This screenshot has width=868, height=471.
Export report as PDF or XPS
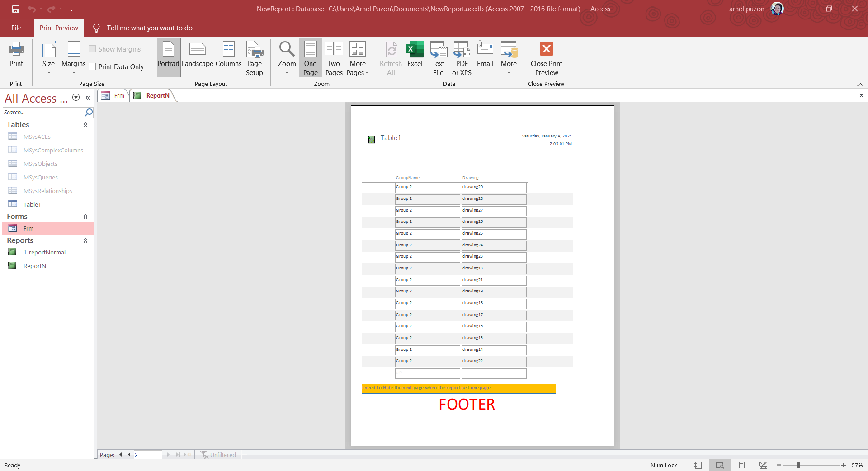(462, 58)
